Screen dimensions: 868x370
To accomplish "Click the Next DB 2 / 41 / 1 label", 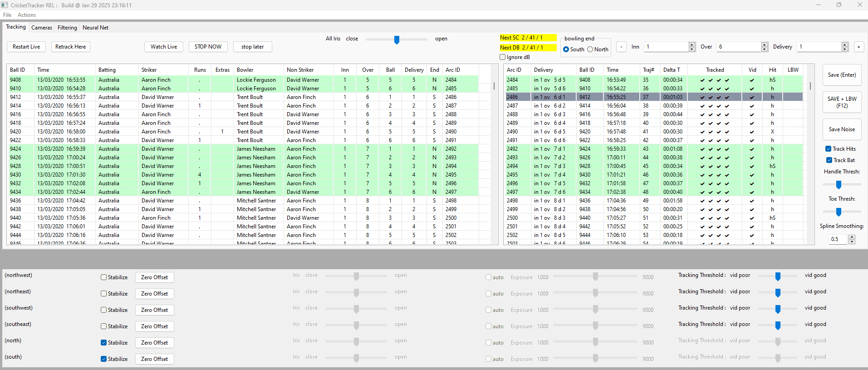I will [x=528, y=48].
